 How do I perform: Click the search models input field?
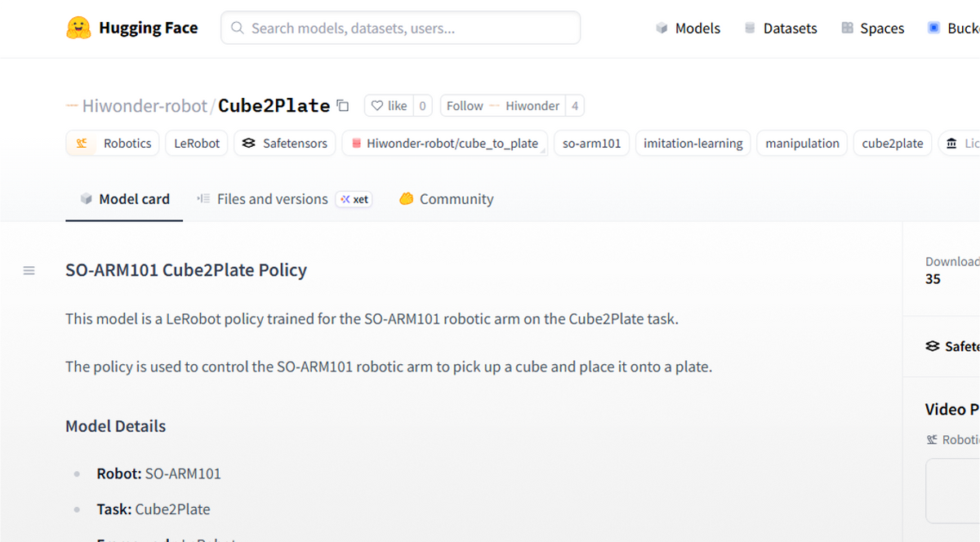pyautogui.click(x=401, y=28)
